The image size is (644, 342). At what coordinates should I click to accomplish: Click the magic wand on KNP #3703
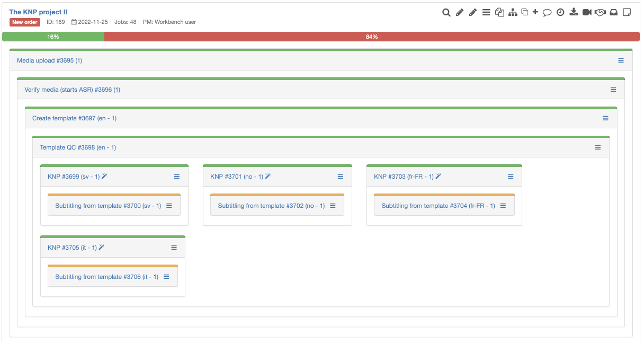(438, 176)
